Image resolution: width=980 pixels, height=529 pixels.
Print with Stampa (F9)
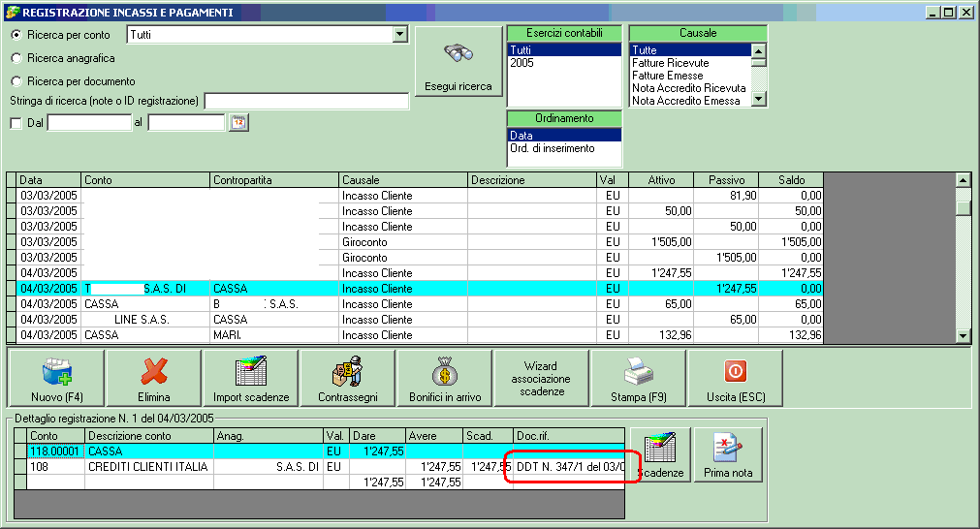[x=638, y=379]
